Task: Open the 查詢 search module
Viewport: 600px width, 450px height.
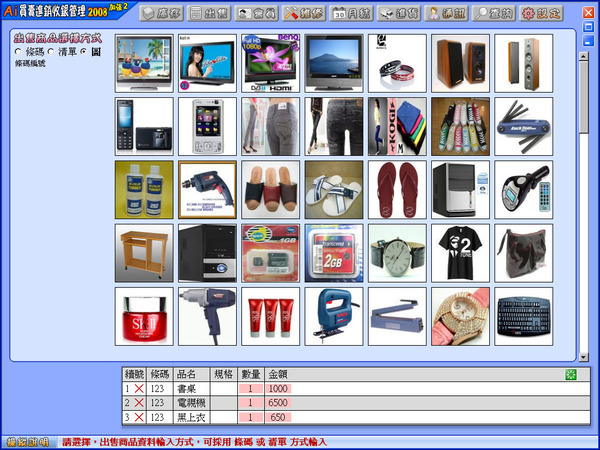Action: (494, 13)
